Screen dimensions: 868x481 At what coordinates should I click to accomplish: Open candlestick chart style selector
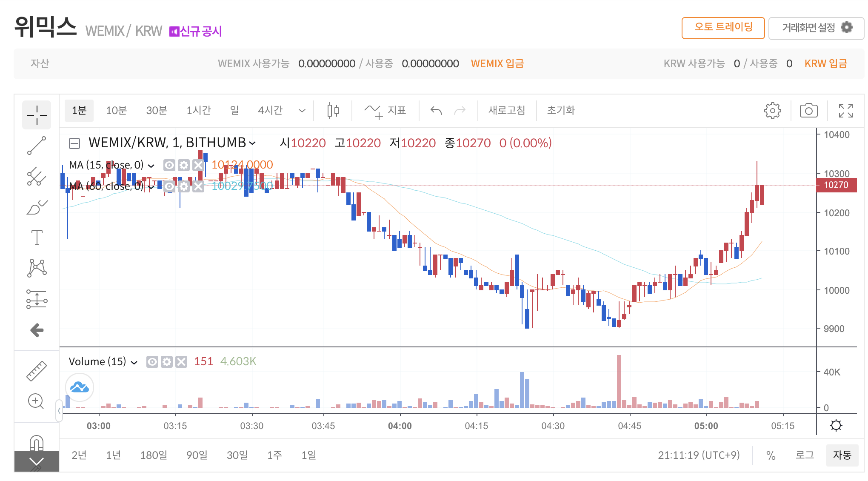coord(333,111)
